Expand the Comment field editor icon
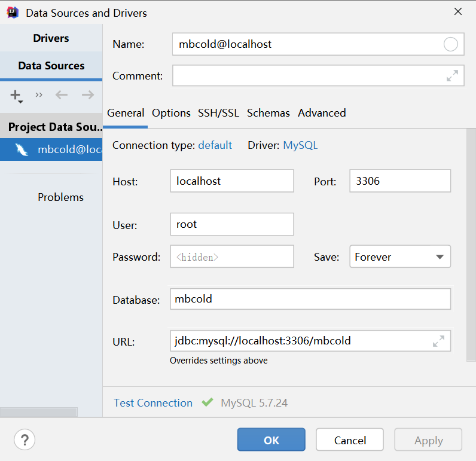Viewport: 476px width, 461px height. click(452, 76)
